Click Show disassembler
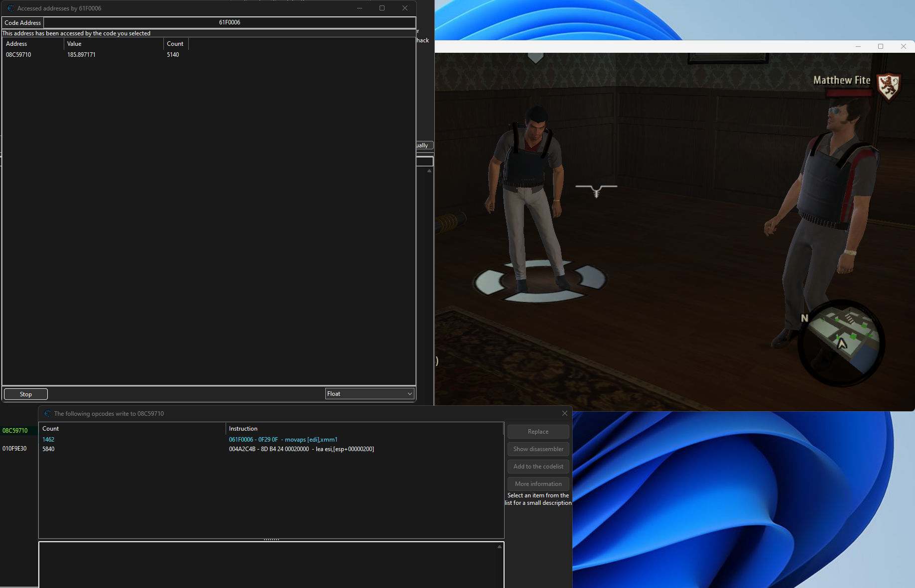 pos(538,449)
